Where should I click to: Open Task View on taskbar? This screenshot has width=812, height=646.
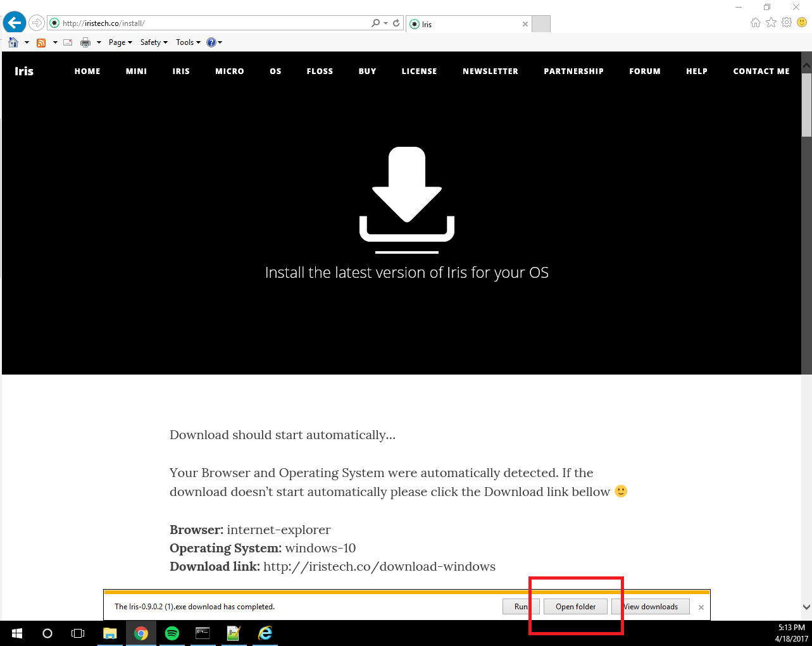click(78, 633)
